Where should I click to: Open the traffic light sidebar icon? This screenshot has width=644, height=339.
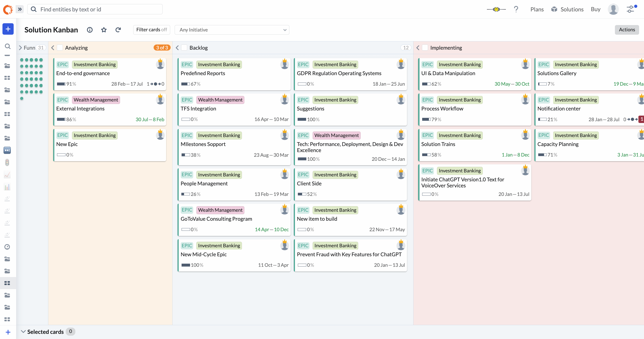coord(7,163)
